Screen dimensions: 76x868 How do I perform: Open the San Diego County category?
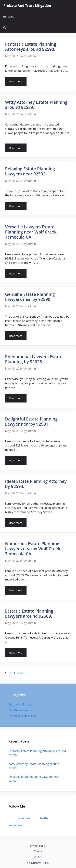[x=20, y=710]
